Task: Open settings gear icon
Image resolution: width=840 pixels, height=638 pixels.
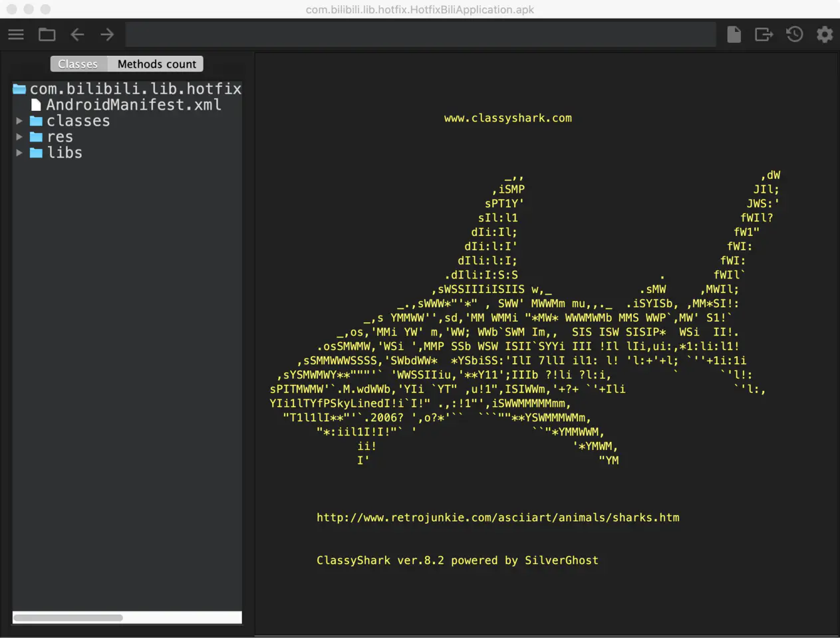Action: point(825,35)
